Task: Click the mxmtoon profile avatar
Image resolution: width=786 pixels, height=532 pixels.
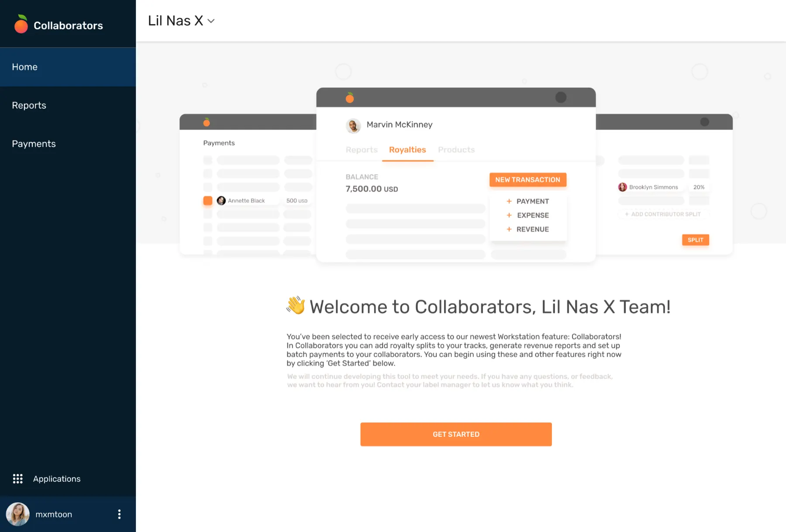Action: [x=17, y=514]
